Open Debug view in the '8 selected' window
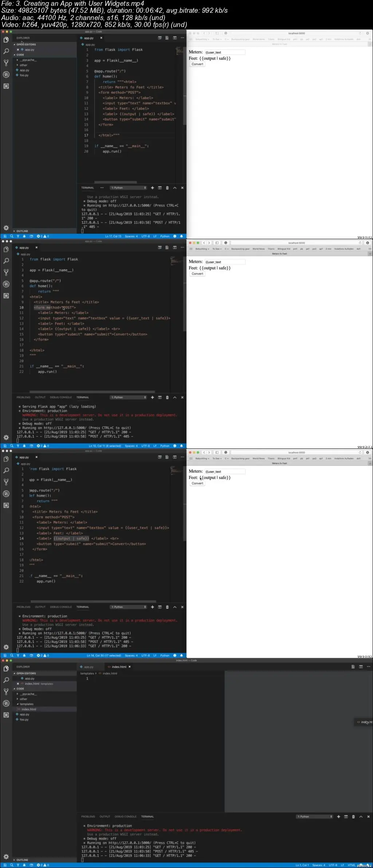The width and height of the screenshot is (373, 868). point(6,284)
